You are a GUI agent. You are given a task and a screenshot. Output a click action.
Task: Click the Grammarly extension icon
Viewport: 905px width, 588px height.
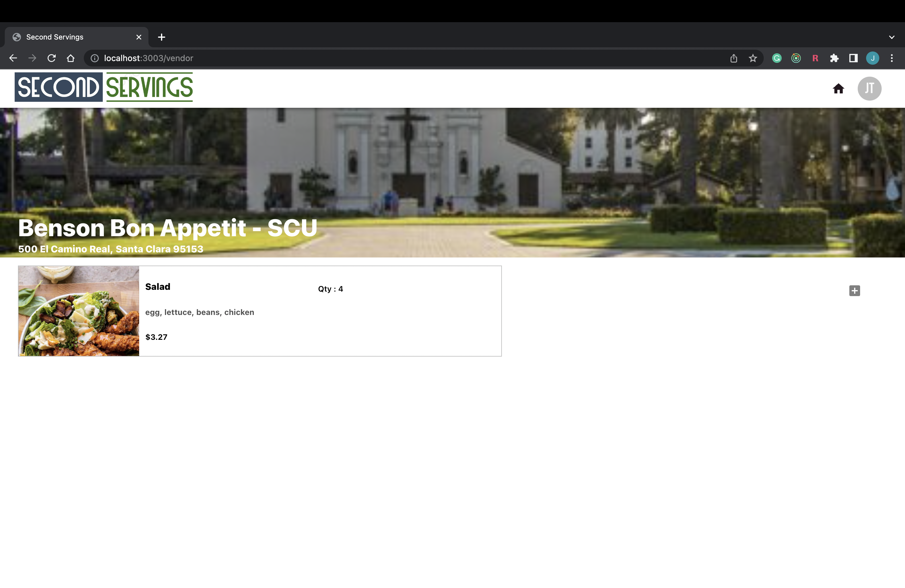coord(777,58)
